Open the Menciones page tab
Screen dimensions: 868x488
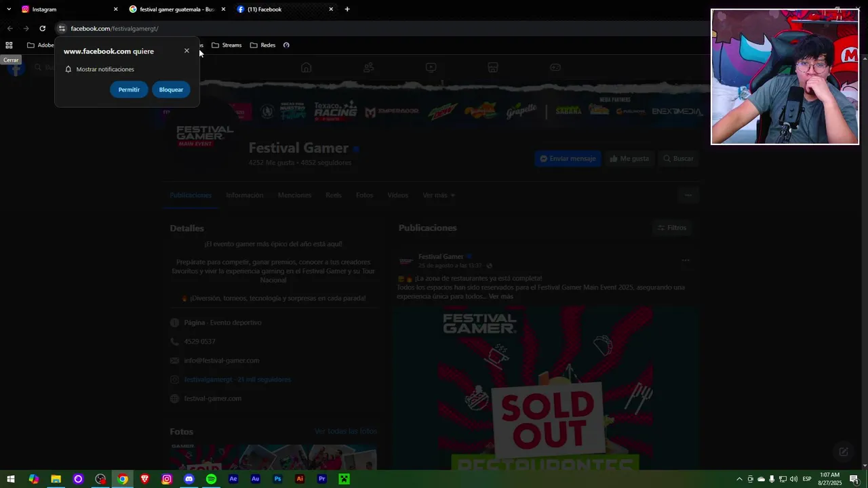point(294,195)
